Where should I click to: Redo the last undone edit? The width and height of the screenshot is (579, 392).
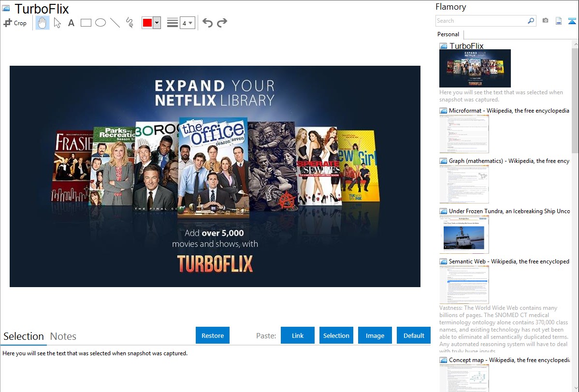222,23
